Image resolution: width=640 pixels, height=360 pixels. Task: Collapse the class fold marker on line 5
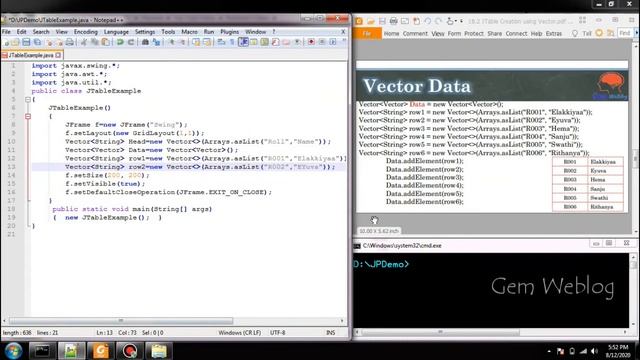pos(28,100)
